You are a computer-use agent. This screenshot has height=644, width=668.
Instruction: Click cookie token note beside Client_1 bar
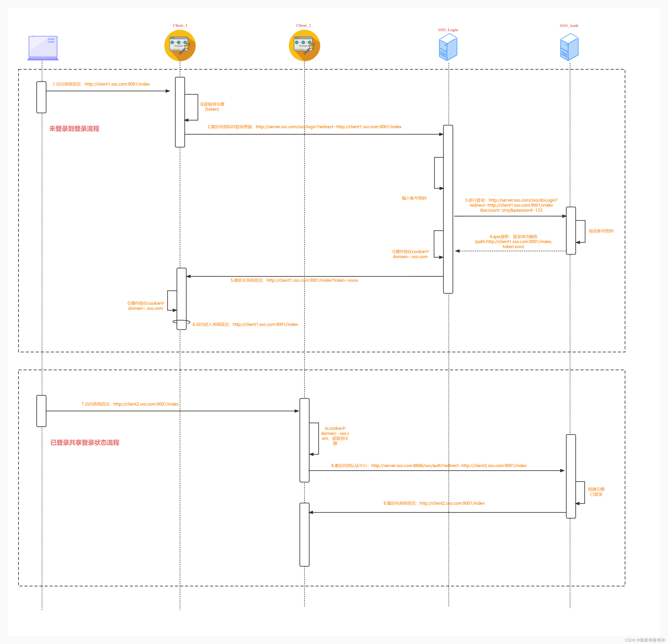click(x=146, y=306)
